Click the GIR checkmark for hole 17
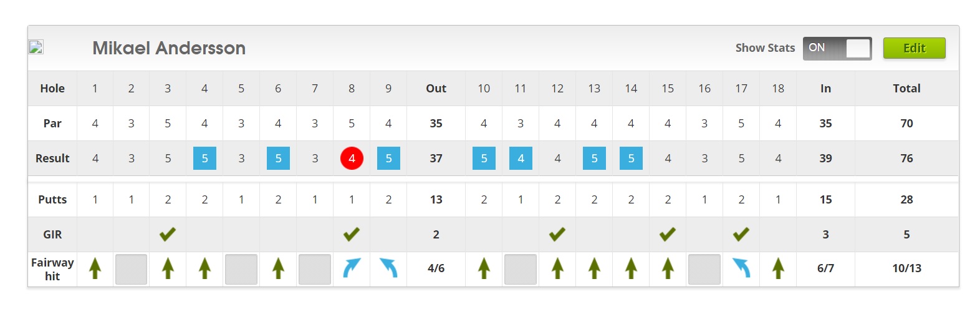The width and height of the screenshot is (980, 309). point(741,234)
